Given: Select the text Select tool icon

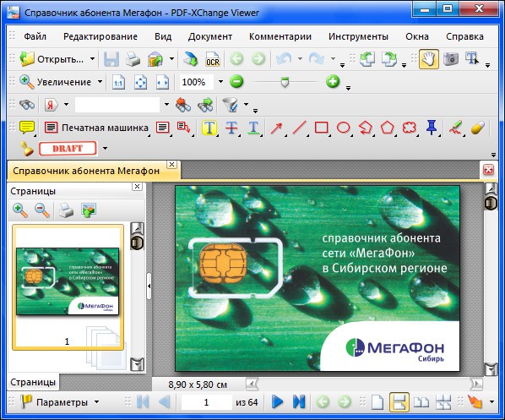Looking at the screenshot, I should pos(472,59).
